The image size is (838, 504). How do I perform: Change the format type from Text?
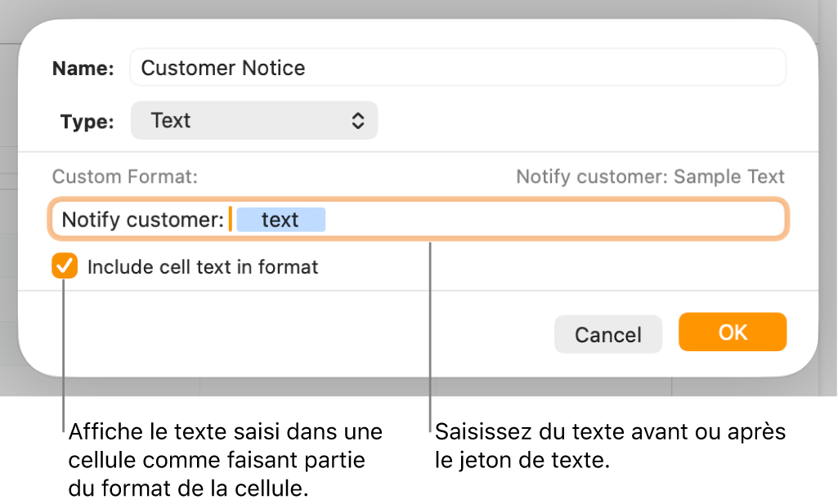[x=253, y=120]
